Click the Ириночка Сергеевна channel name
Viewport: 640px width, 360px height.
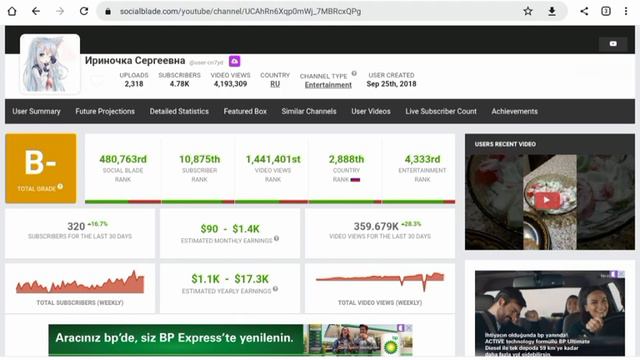135,60
